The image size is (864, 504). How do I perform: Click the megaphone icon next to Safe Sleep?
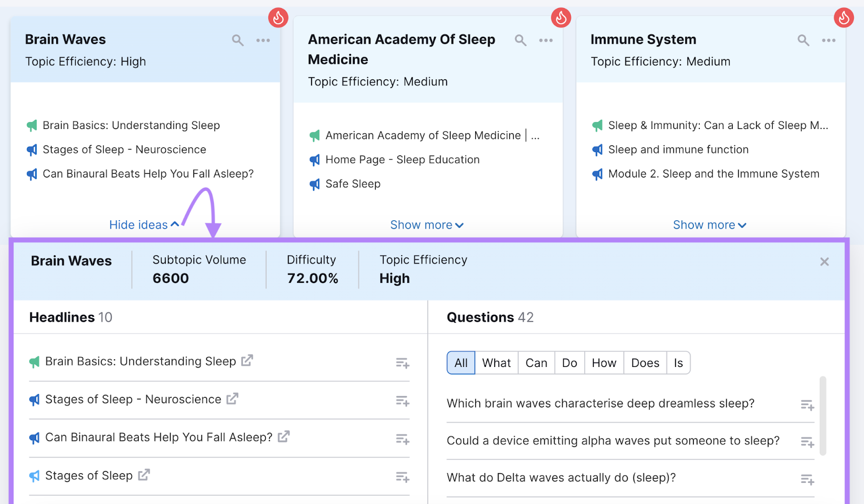315,184
